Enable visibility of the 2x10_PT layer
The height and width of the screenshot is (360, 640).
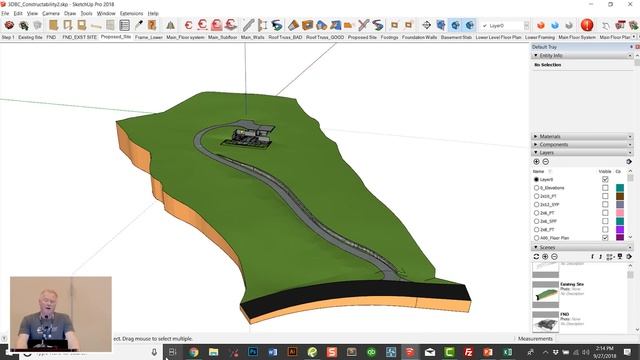[605, 196]
